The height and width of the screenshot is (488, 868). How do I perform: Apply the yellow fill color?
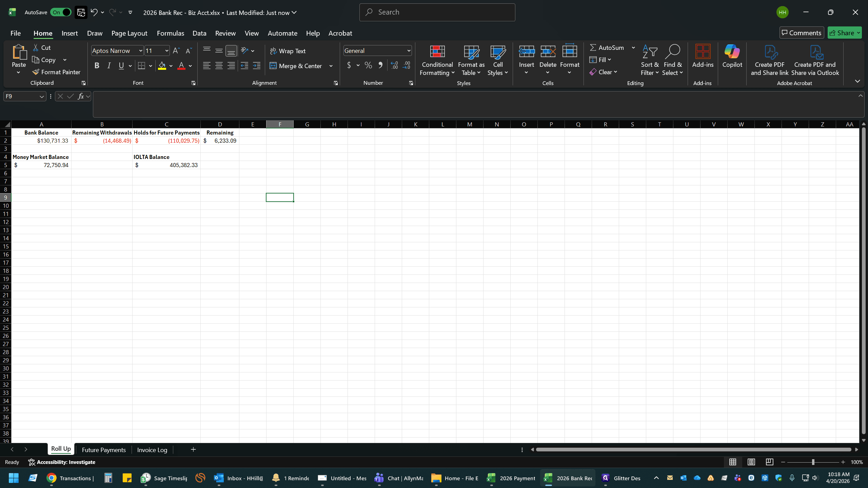162,66
